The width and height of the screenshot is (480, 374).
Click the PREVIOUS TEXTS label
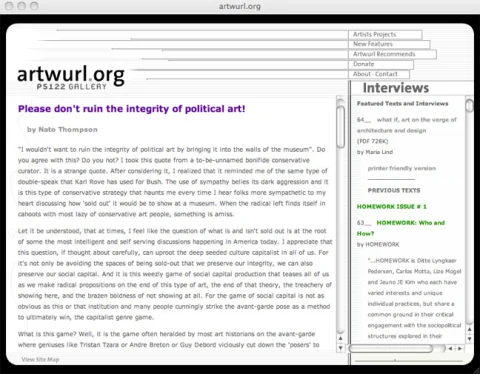(x=394, y=190)
